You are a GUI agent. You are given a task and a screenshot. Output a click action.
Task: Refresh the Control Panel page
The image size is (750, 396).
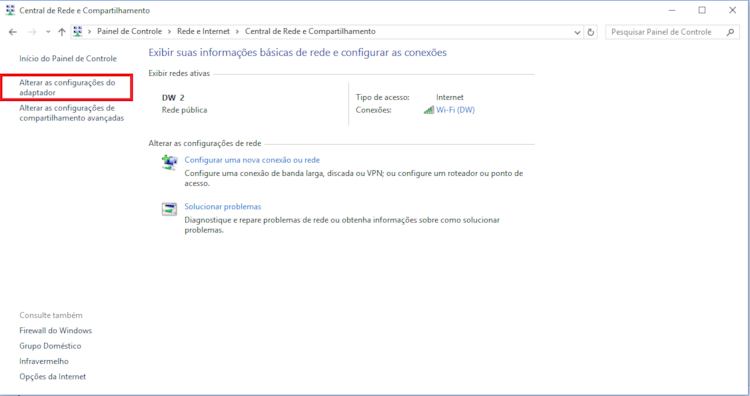click(591, 32)
